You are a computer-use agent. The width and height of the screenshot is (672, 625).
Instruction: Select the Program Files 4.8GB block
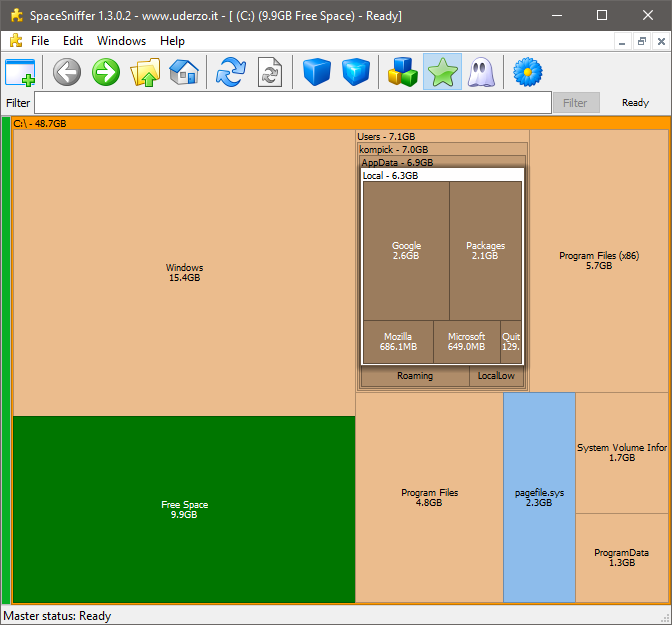pyautogui.click(x=429, y=497)
